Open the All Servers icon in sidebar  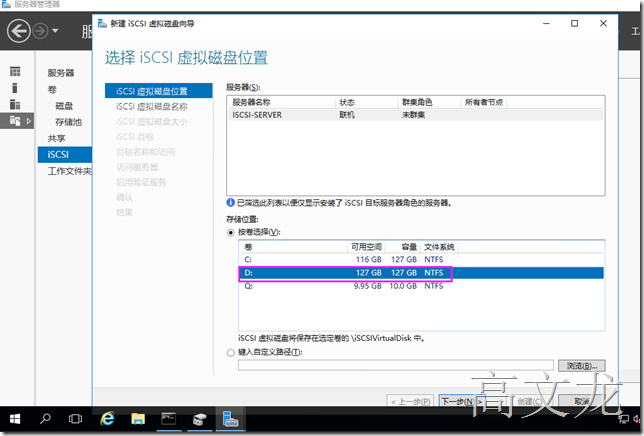coord(15,104)
